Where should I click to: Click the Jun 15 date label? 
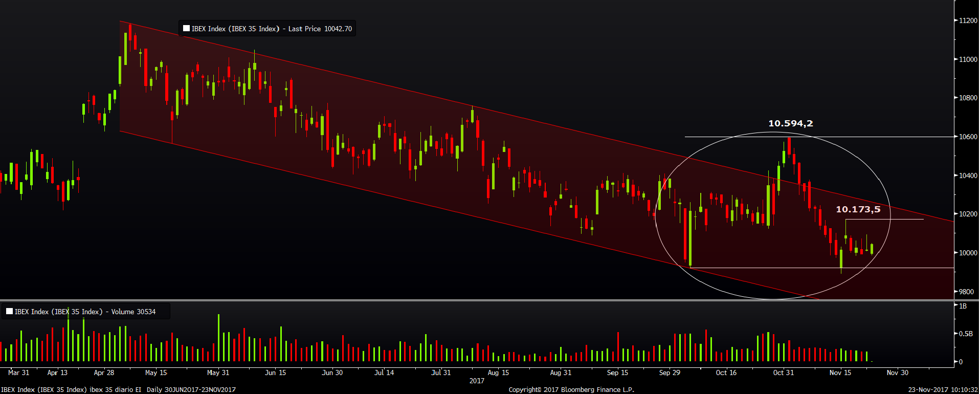click(x=275, y=373)
